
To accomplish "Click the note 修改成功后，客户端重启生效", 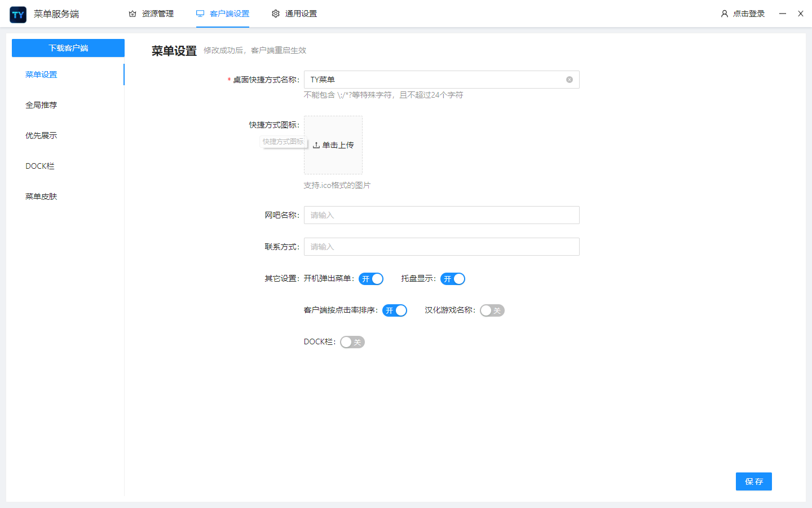I will click(255, 50).
